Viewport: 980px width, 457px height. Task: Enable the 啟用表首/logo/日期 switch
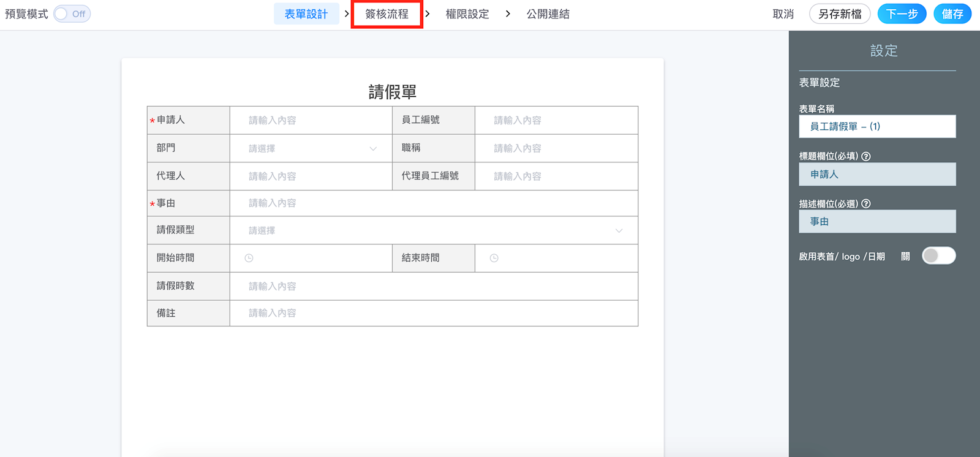click(938, 256)
